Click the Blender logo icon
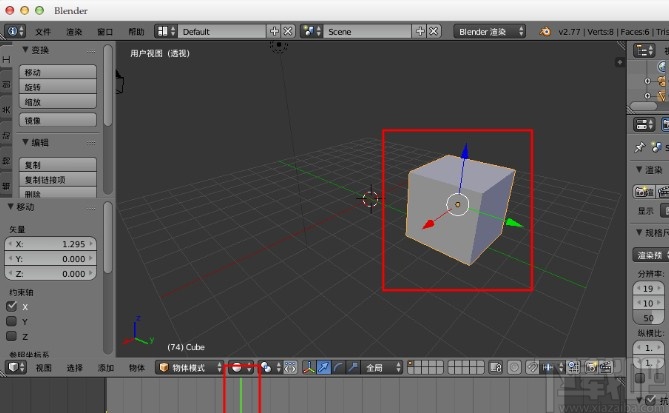 pos(544,31)
